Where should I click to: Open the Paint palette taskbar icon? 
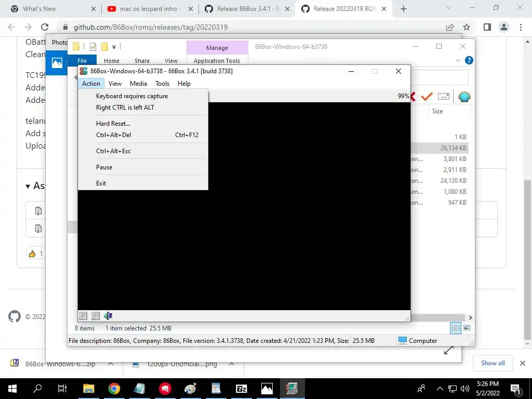(x=190, y=389)
